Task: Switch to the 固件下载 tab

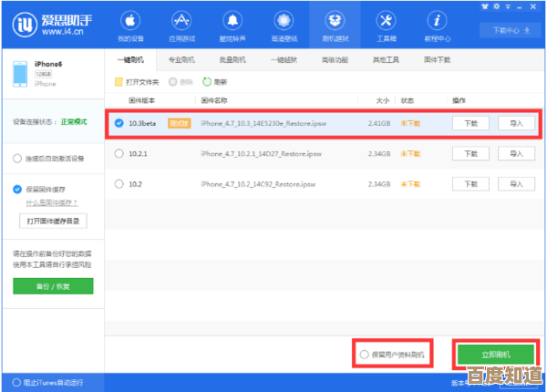Action: 436,59
